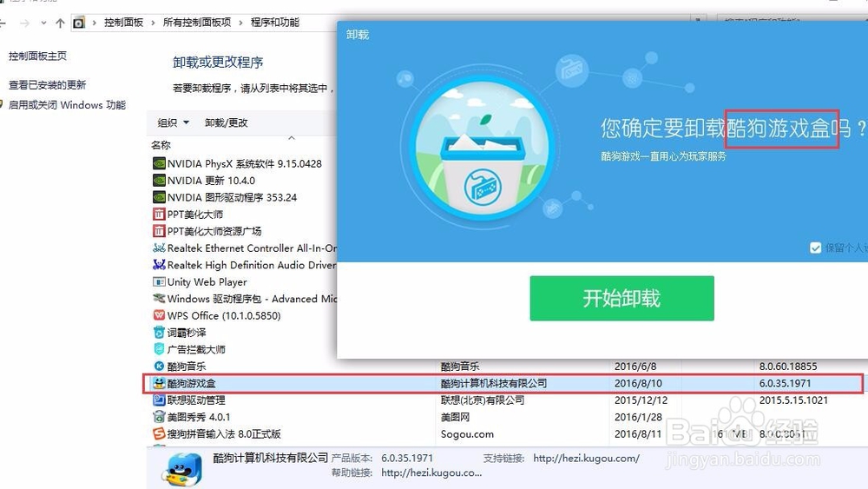Click the 开始卸载 green button

point(621,298)
